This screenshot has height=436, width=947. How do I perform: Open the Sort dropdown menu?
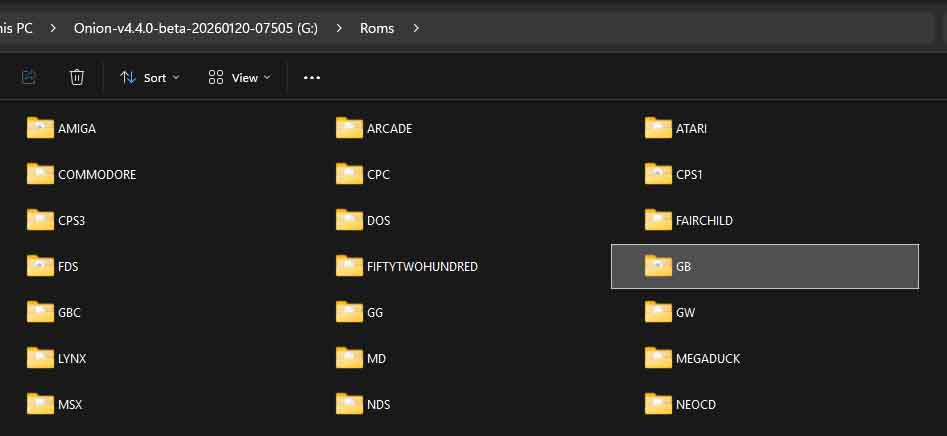[x=150, y=78]
